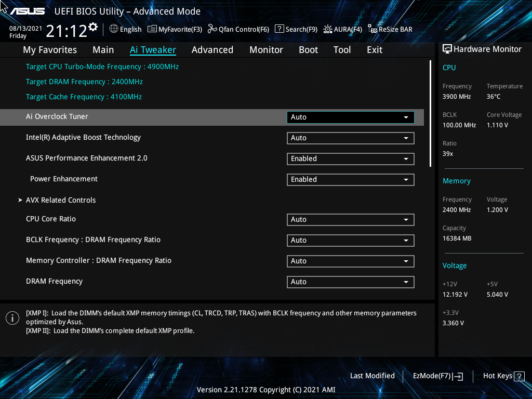Click memory voltage 1.200 V

tap(497, 210)
